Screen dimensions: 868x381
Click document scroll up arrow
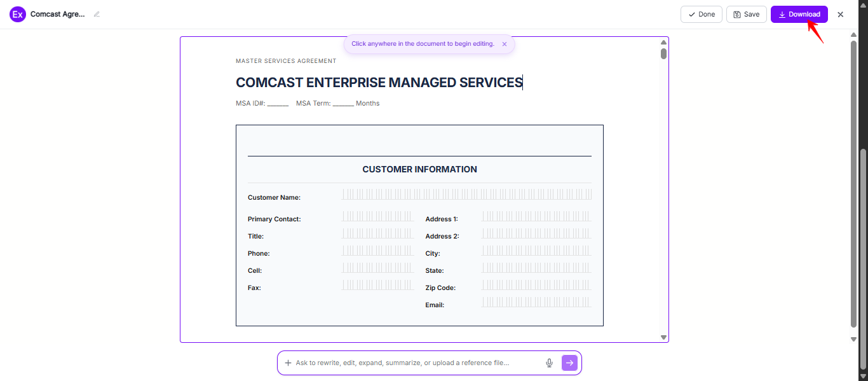663,42
